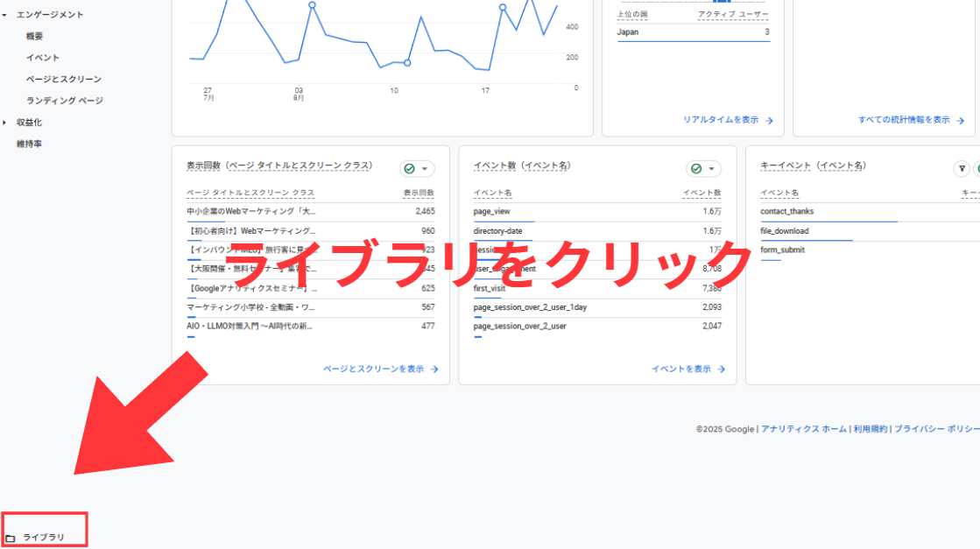Open 維持率 report in the sidebar
The height and width of the screenshot is (549, 980).
click(x=29, y=144)
